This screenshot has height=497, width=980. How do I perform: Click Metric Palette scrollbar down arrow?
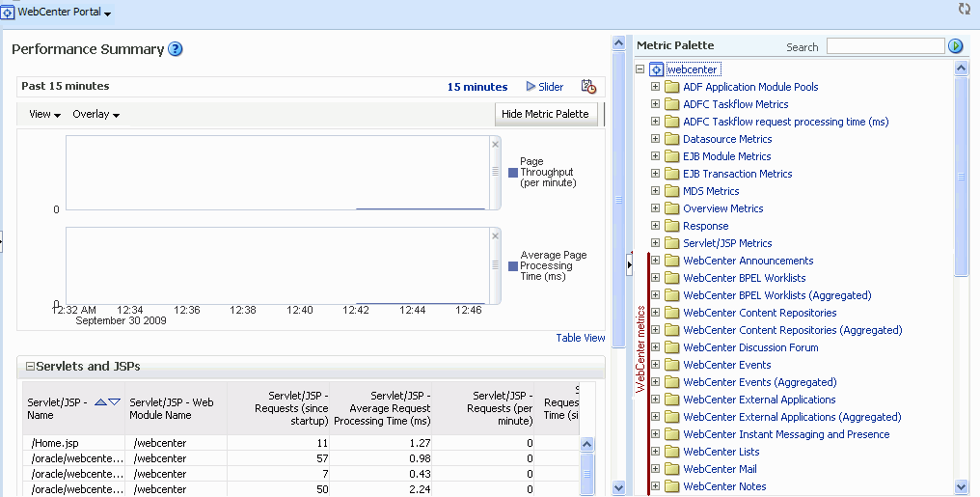click(x=962, y=487)
